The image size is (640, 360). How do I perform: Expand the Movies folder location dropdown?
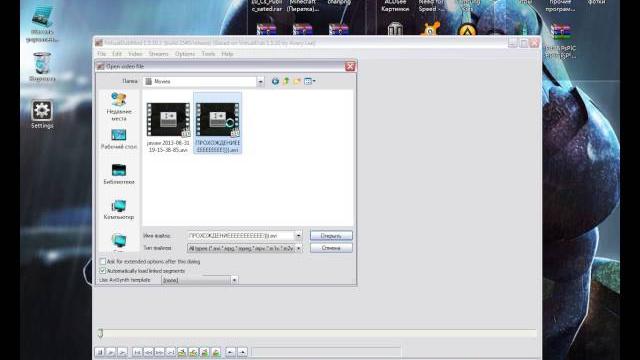(x=260, y=82)
